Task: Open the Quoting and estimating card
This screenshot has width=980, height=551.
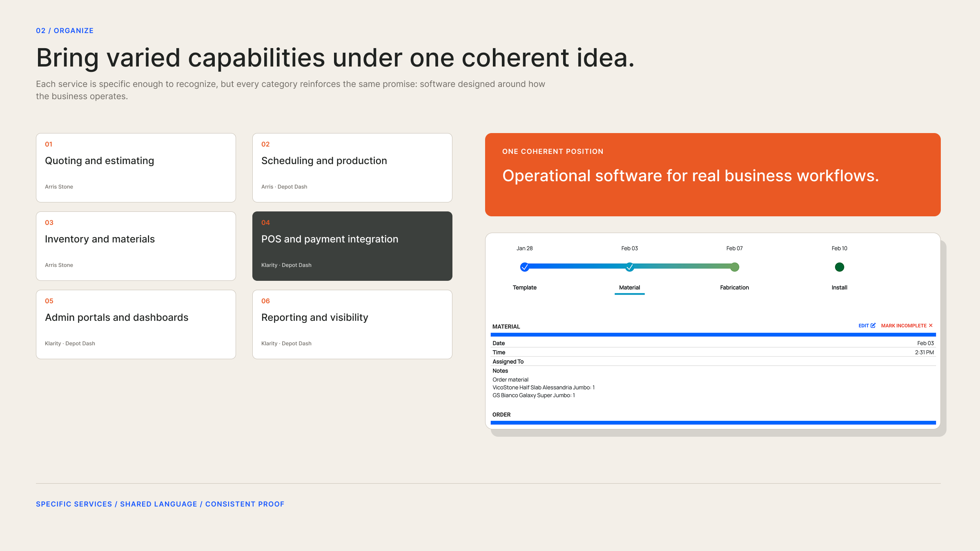Action: [x=136, y=168]
